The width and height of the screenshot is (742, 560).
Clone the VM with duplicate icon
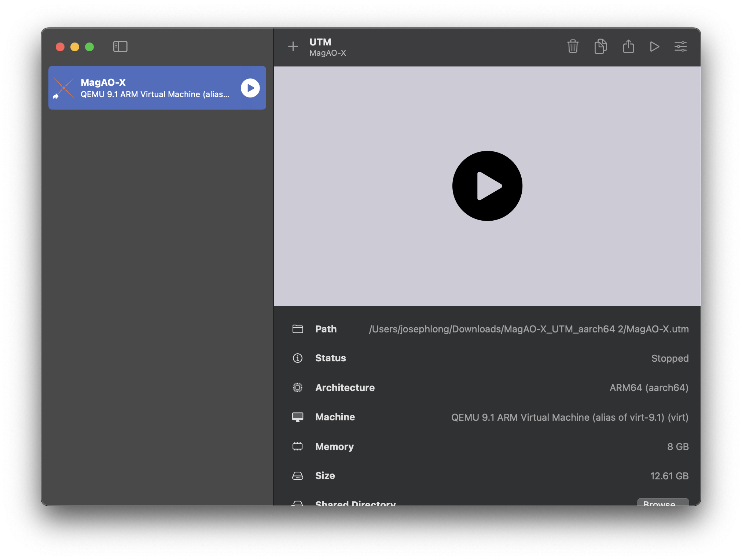(600, 47)
